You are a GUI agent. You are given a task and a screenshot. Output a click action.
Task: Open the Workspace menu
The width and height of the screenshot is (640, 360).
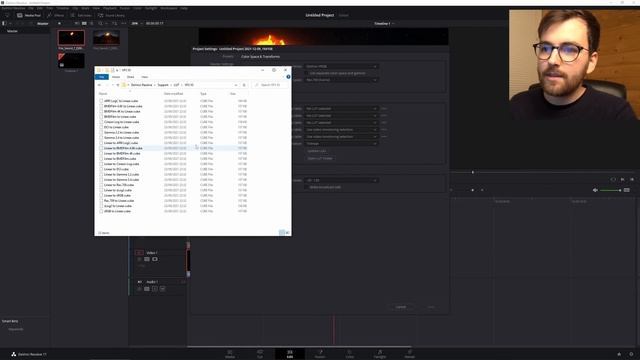tap(169, 8)
